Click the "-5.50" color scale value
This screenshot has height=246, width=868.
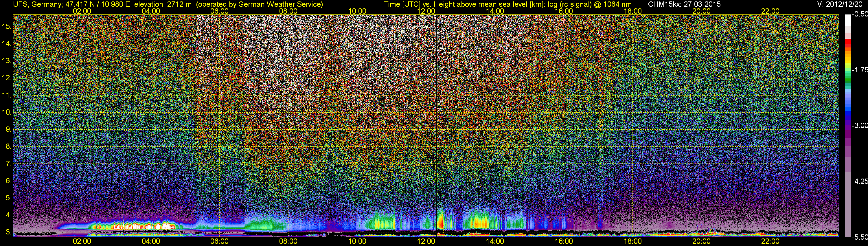(859, 237)
